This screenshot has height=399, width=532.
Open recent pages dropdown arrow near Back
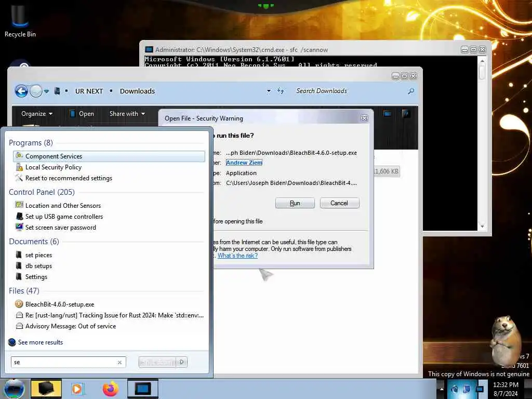[46, 91]
